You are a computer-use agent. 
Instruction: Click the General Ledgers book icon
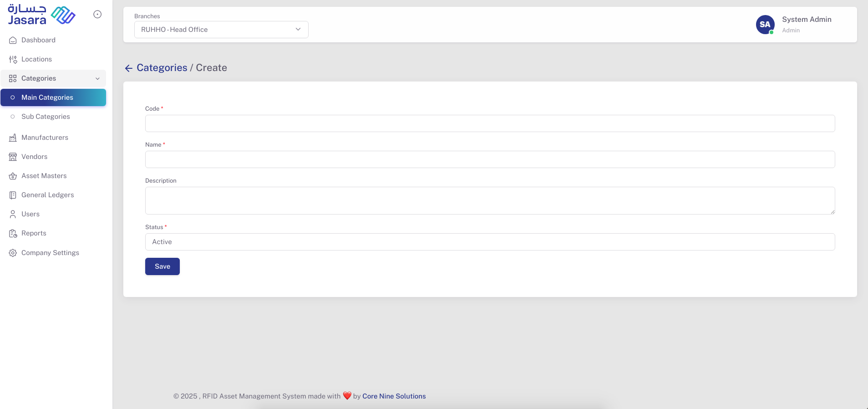pyautogui.click(x=13, y=195)
